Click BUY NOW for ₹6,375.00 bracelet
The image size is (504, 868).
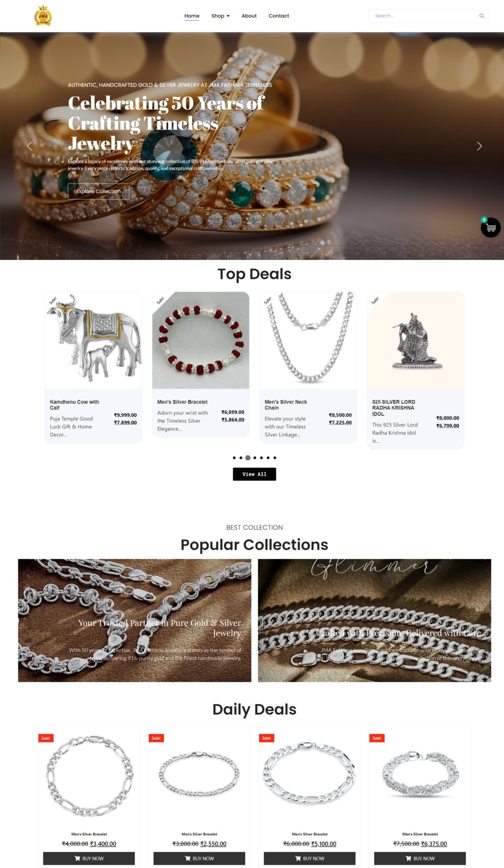coord(420,858)
